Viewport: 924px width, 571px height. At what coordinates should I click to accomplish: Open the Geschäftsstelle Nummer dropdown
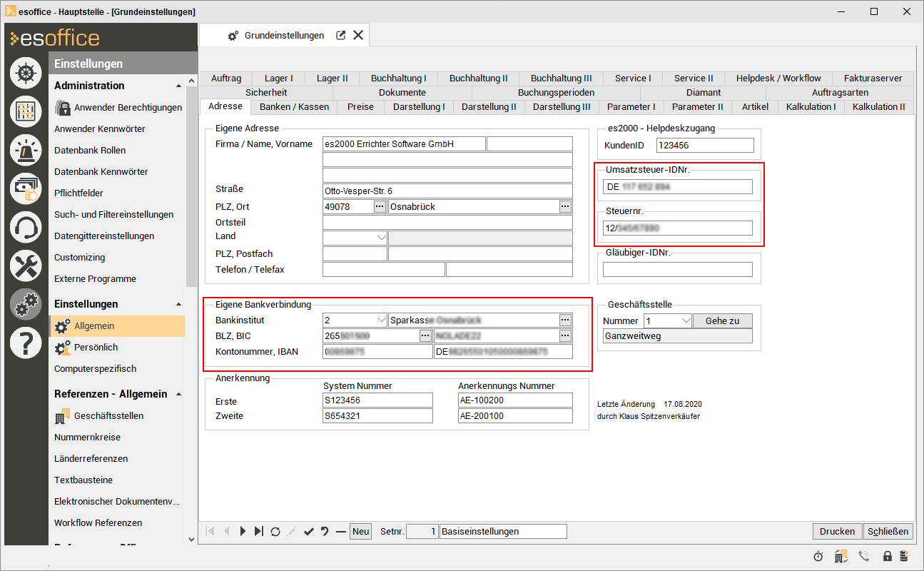click(686, 320)
